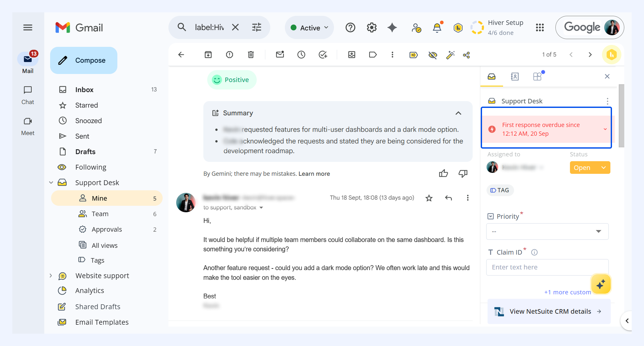Archive this conversation
This screenshot has height=346, width=644.
(x=208, y=55)
